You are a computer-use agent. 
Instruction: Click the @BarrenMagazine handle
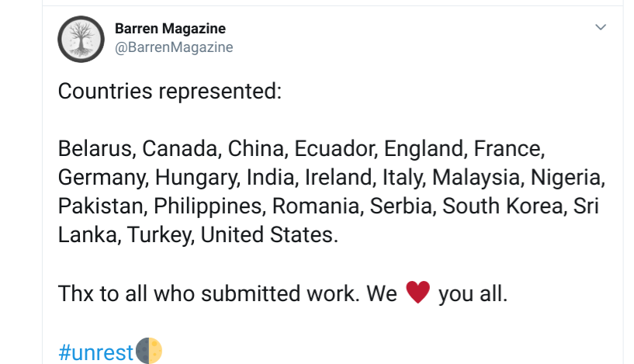tap(174, 47)
